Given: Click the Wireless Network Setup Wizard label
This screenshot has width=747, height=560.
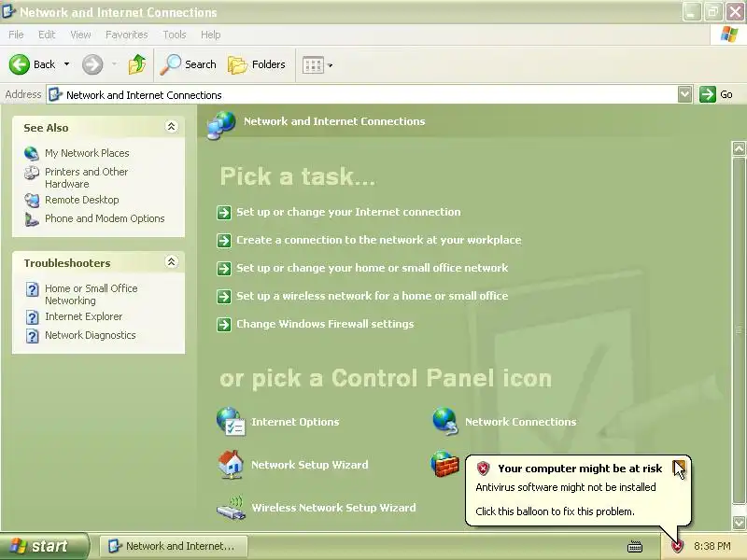Looking at the screenshot, I should coord(333,508).
